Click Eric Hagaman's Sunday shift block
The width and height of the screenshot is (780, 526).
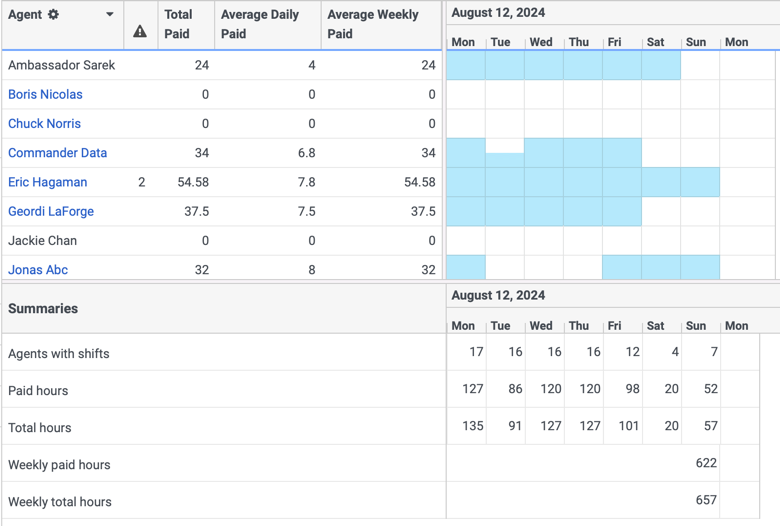coord(699,182)
